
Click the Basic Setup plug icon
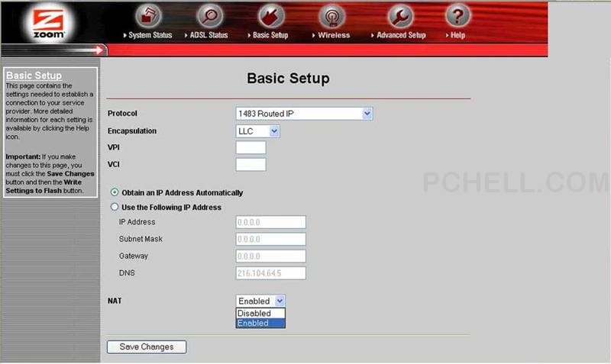coord(271,16)
